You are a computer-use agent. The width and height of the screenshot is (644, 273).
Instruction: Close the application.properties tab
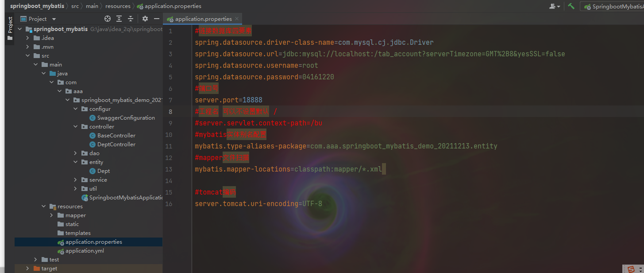point(237,19)
